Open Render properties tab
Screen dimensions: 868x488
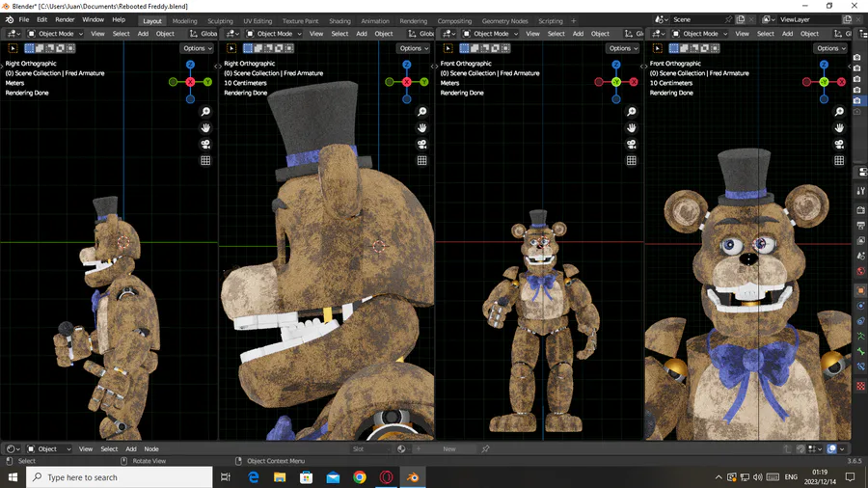tap(861, 210)
